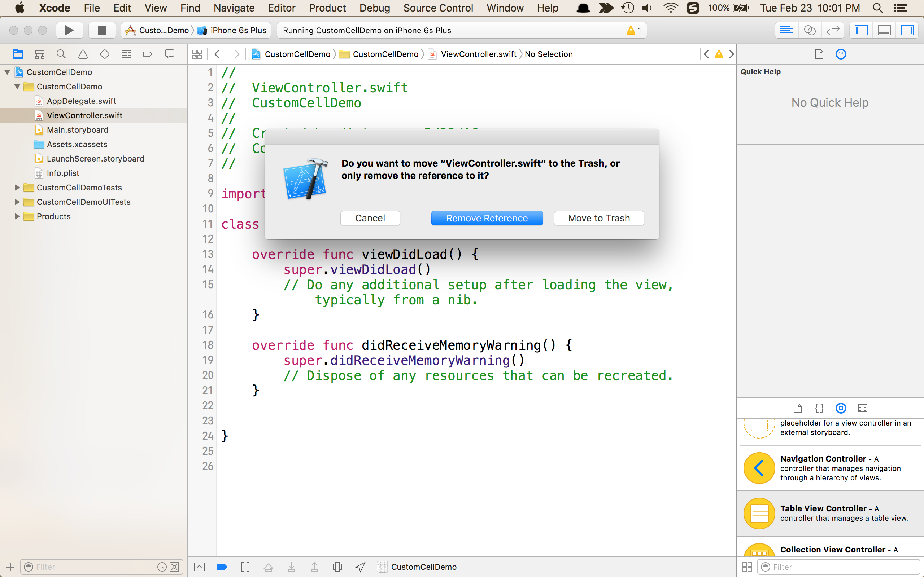This screenshot has width=924, height=577.
Task: Open the Source Control menu
Action: [x=438, y=8]
